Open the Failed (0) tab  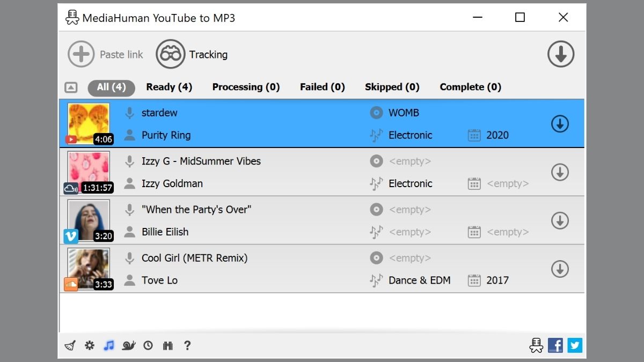coord(322,86)
